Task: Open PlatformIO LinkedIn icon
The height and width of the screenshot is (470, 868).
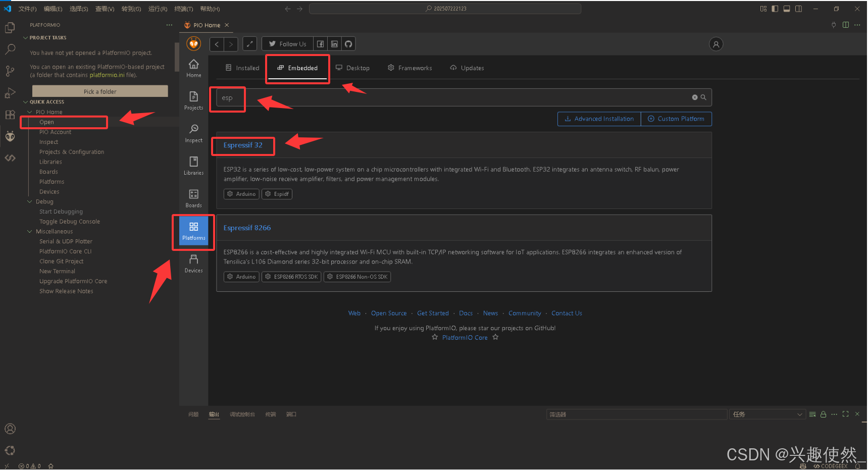Action: point(334,44)
